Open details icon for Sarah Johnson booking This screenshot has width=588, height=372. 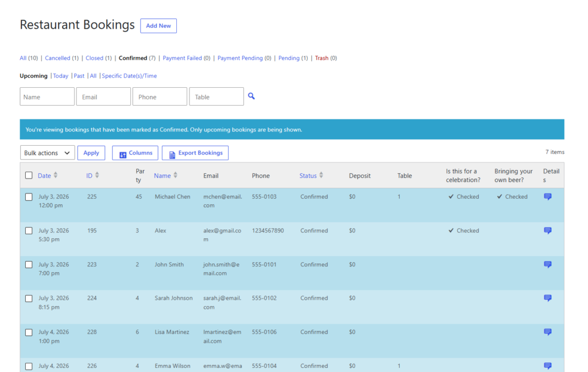(547, 298)
